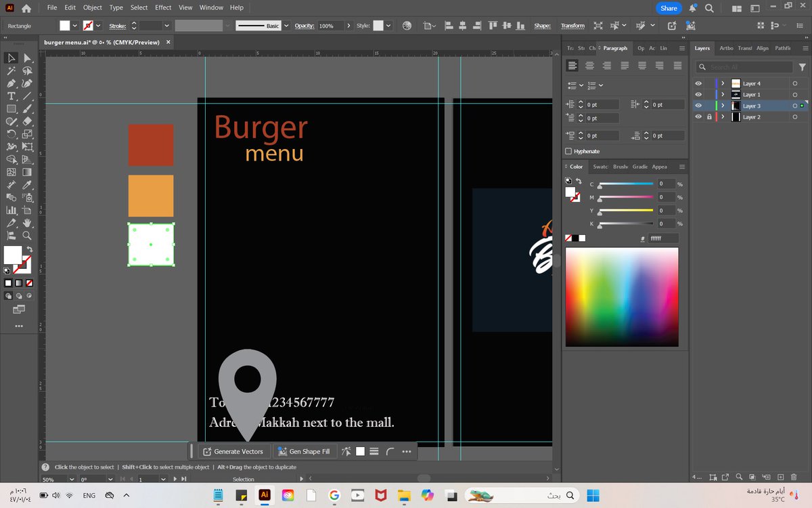Viewport: 812px width, 508px height.
Task: Click the Cyan slider in Color panel
Action: (626, 184)
